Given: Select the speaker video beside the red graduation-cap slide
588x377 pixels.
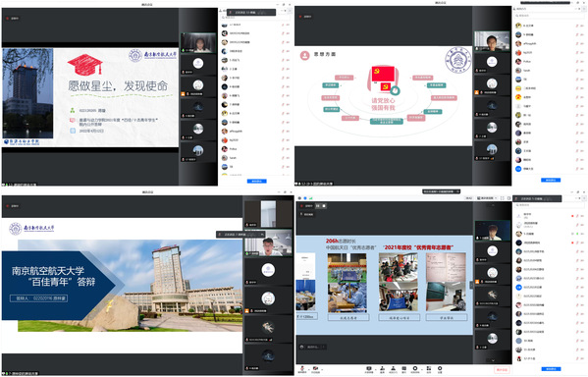Looking at the screenshot, I should click(198, 43).
